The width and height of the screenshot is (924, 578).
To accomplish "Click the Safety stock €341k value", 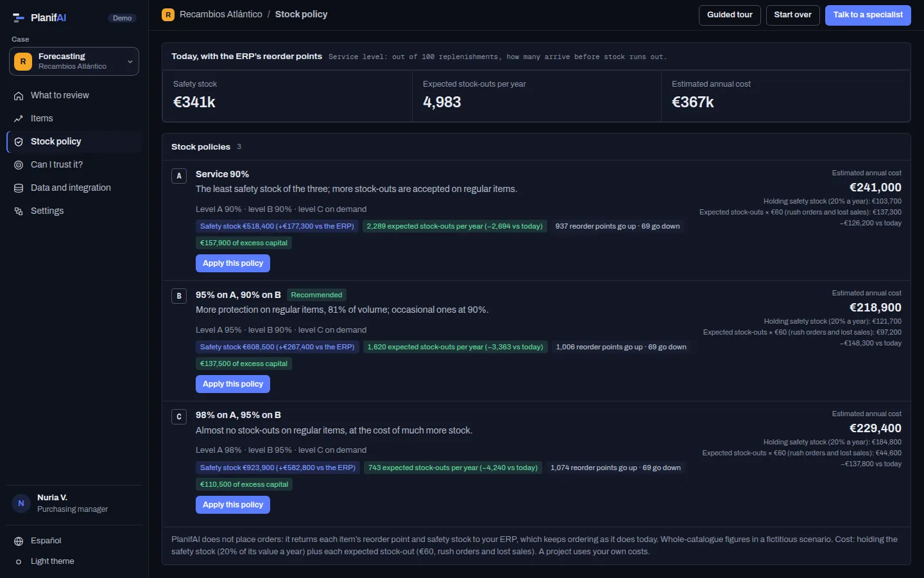I will click(x=194, y=102).
